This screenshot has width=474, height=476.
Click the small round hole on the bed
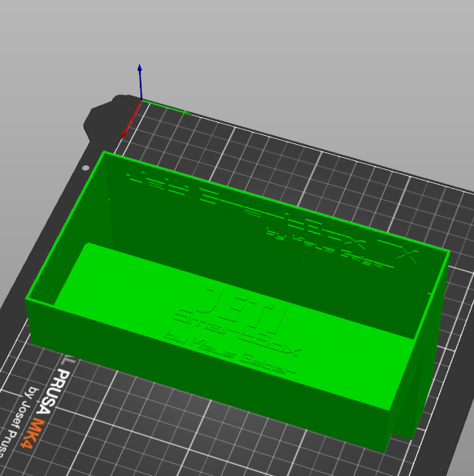86,168
